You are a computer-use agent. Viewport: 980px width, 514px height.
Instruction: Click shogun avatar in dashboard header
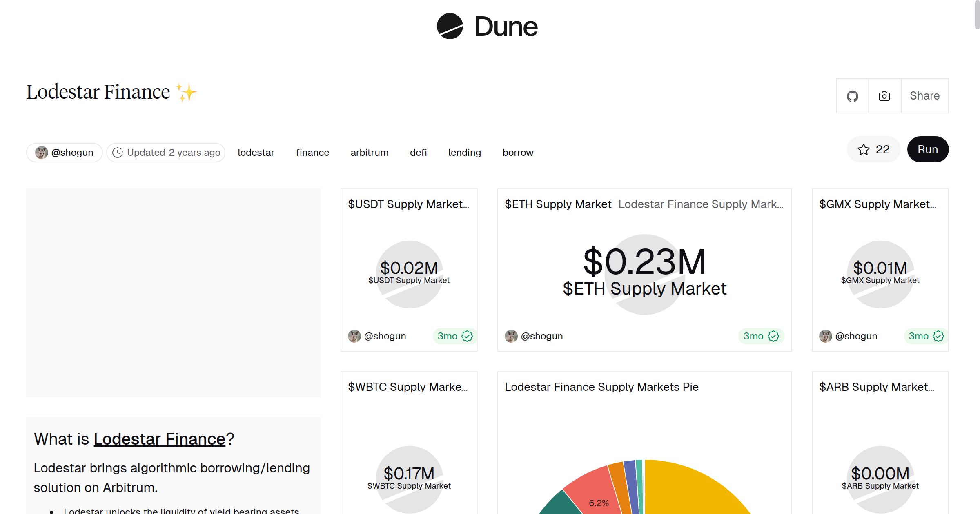pos(42,153)
